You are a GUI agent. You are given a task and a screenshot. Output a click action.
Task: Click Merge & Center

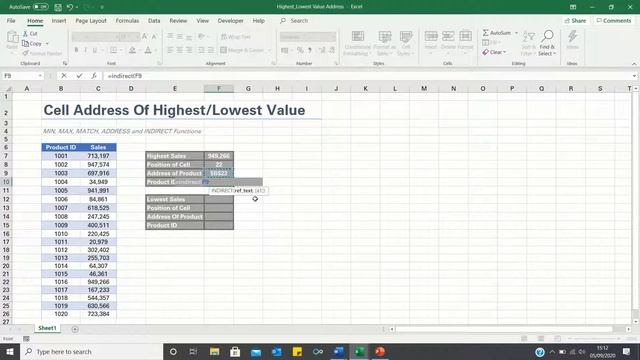(242, 50)
